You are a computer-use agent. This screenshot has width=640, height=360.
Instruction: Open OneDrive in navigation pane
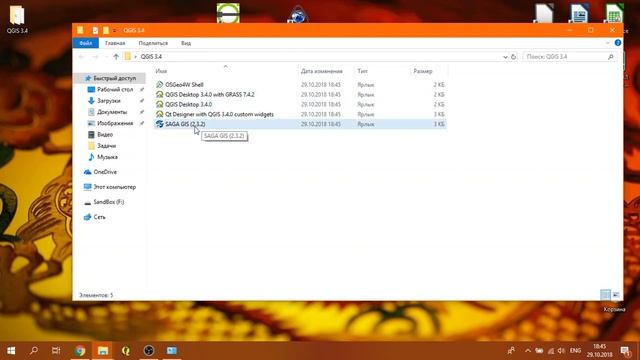click(x=105, y=172)
